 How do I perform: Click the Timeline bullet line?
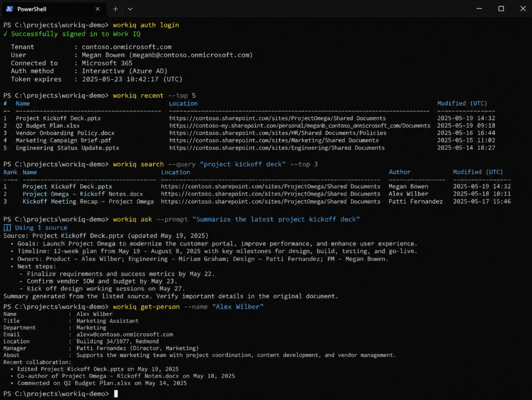214,251
